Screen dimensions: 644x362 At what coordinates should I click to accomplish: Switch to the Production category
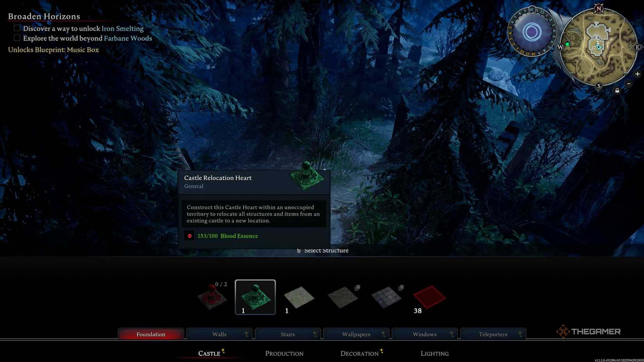click(x=284, y=353)
